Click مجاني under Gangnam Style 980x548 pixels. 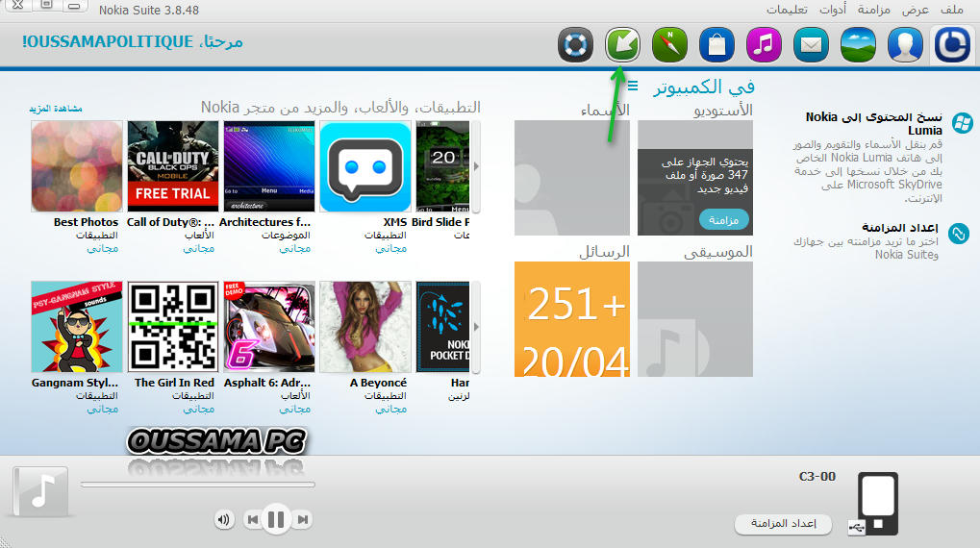point(103,410)
